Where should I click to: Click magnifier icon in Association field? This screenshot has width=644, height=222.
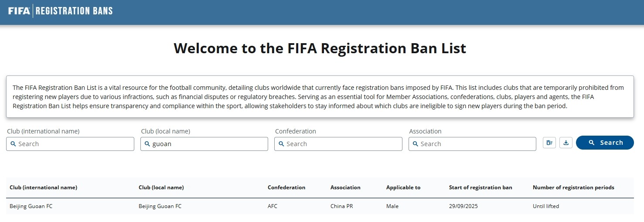(x=415, y=144)
